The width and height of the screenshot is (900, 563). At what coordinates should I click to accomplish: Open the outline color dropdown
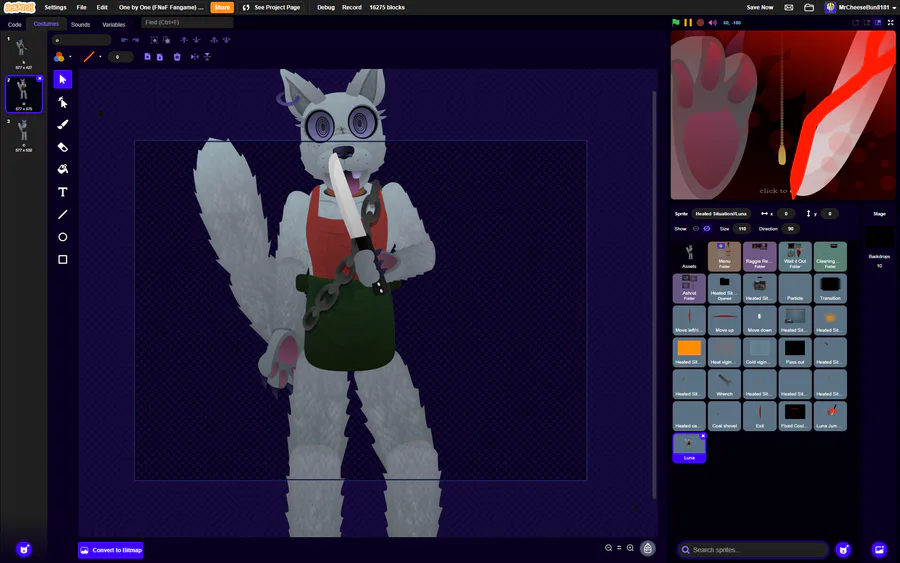coord(100,57)
